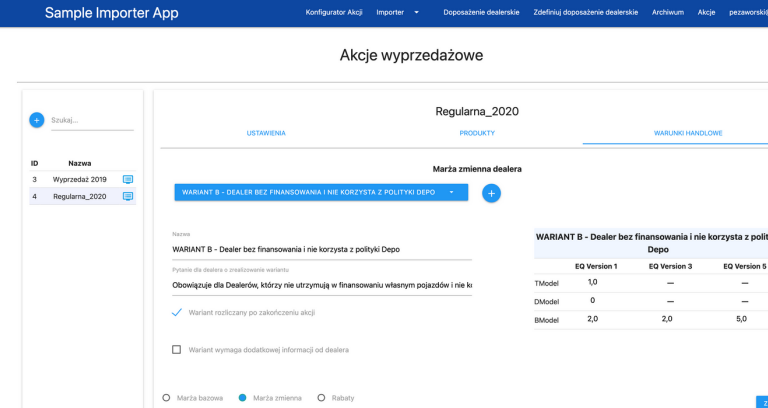Click the add variant plus button
Viewport: 768px width, 408px height.
[x=491, y=193]
